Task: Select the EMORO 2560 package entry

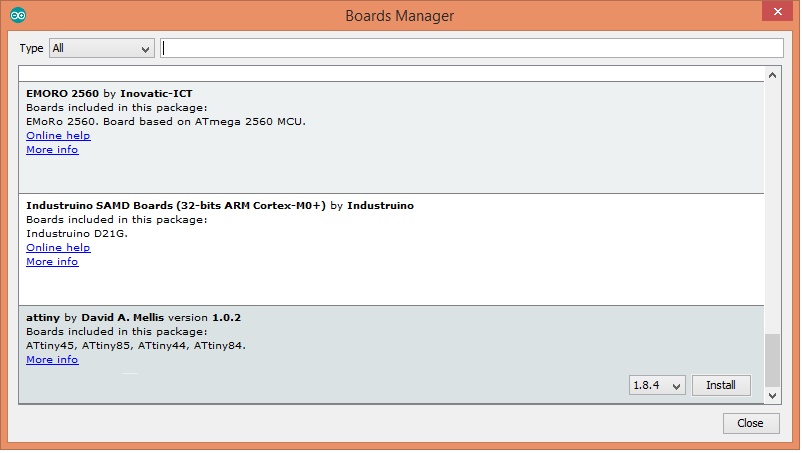Action: (x=391, y=138)
